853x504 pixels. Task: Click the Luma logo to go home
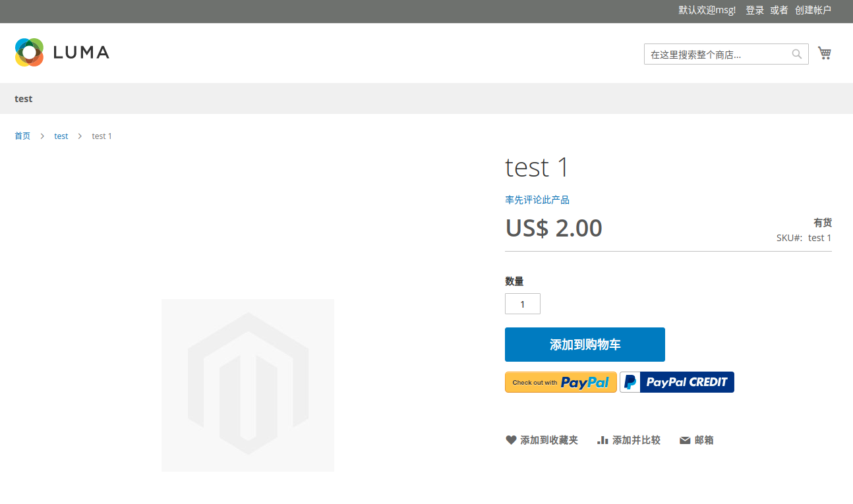click(x=61, y=52)
